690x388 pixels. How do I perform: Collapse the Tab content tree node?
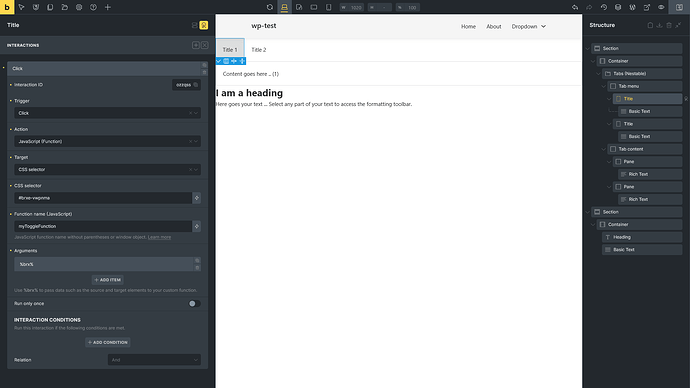[604, 149]
